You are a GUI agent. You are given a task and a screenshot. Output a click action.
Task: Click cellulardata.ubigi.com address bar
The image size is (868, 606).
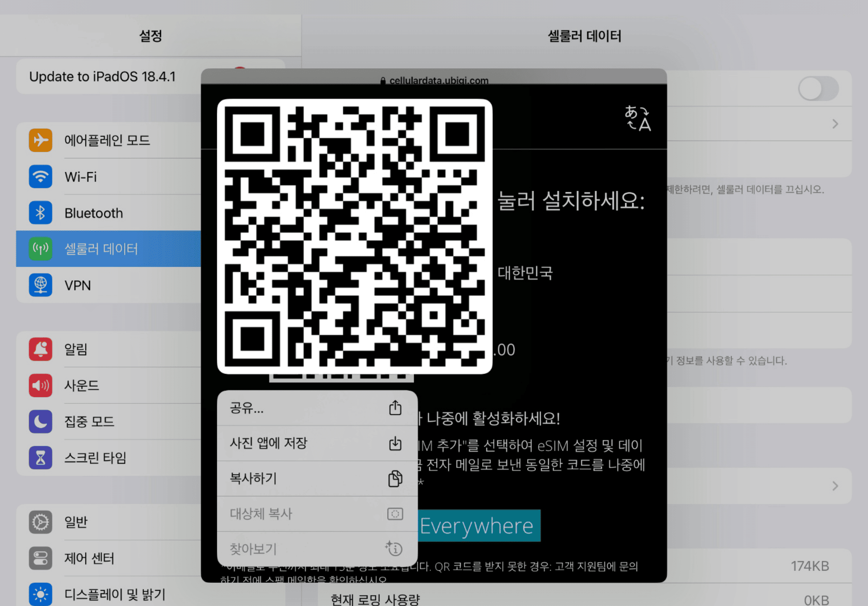435,80
